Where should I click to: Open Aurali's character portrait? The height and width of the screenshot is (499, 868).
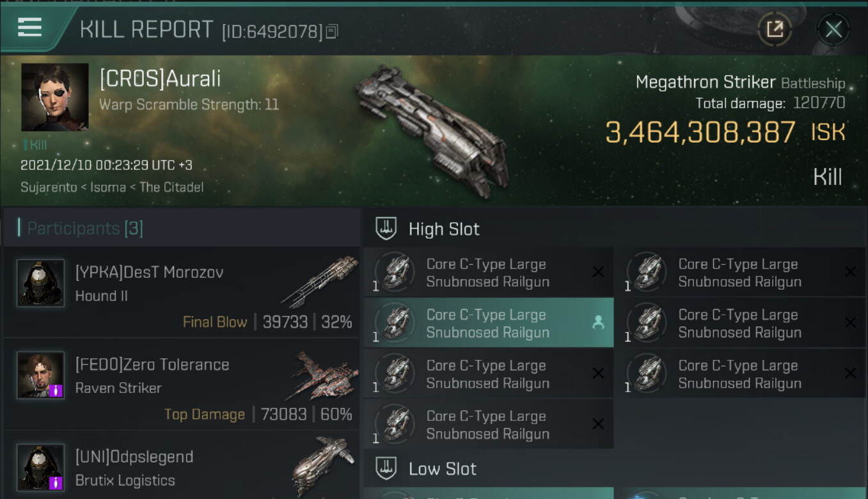coord(55,97)
